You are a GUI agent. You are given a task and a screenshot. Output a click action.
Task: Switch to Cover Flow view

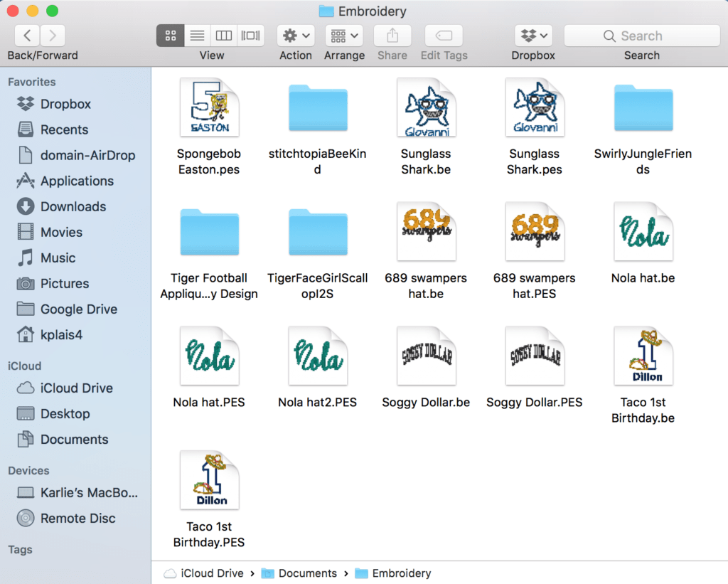coord(250,36)
